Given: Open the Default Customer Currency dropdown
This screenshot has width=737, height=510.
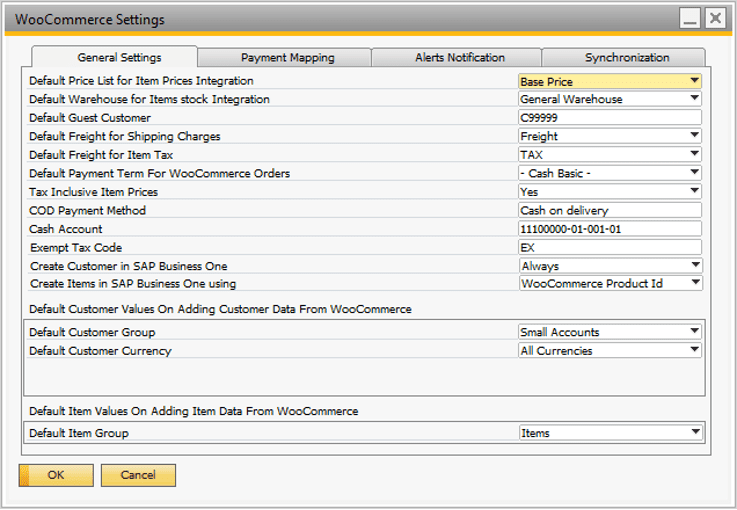Looking at the screenshot, I should coord(610,351).
